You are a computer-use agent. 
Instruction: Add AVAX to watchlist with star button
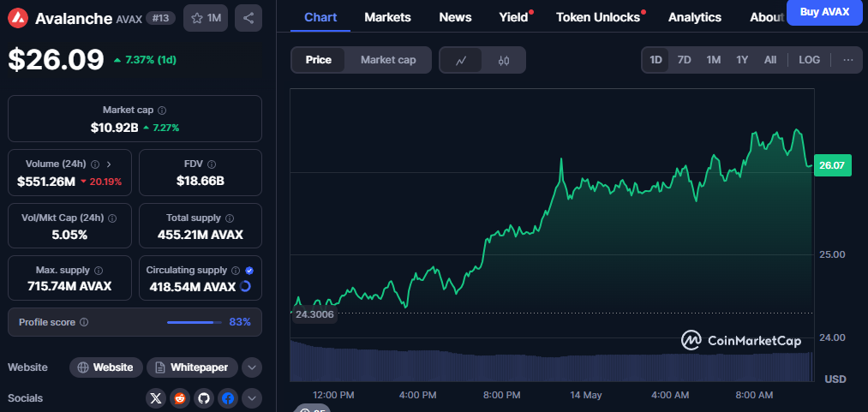point(206,18)
